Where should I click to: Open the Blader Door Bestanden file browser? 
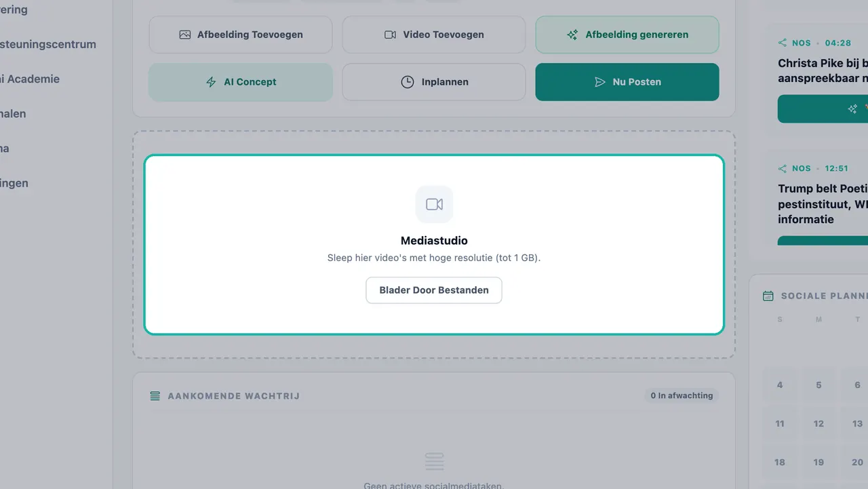point(434,290)
